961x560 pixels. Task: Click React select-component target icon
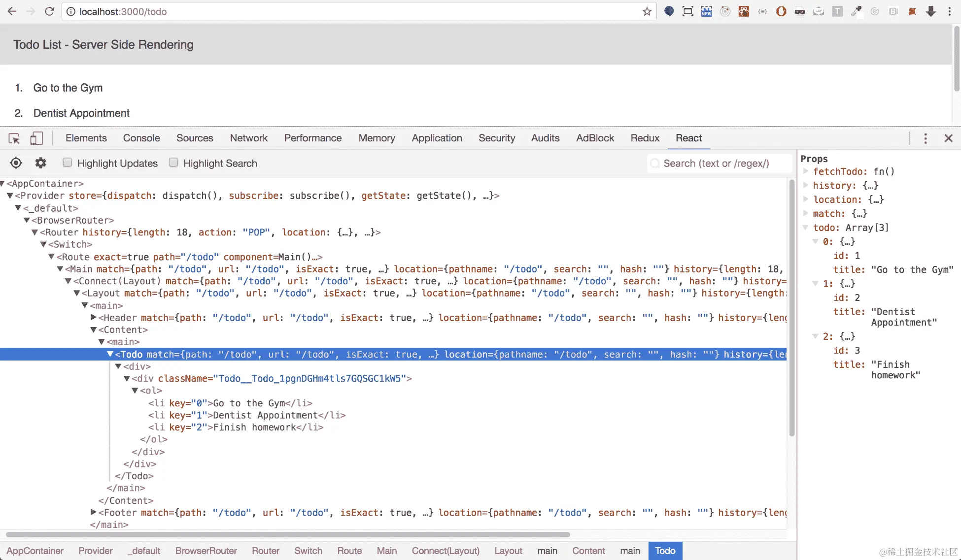click(x=16, y=163)
